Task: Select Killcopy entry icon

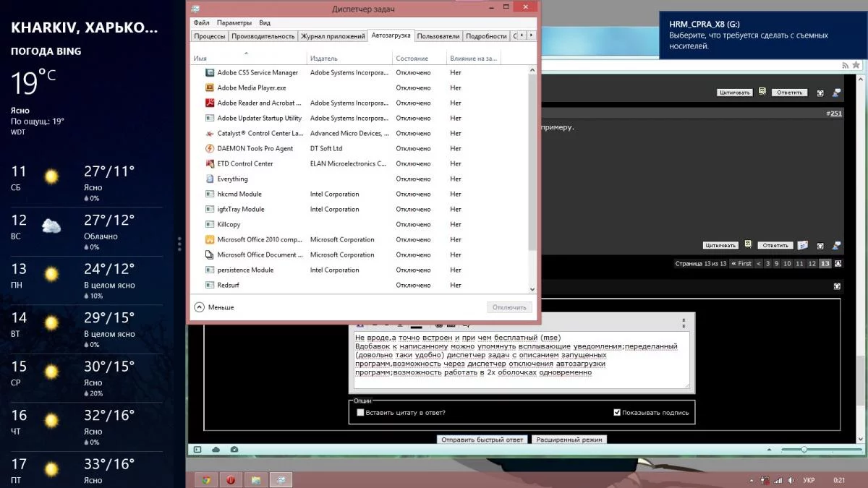Action: coord(210,224)
